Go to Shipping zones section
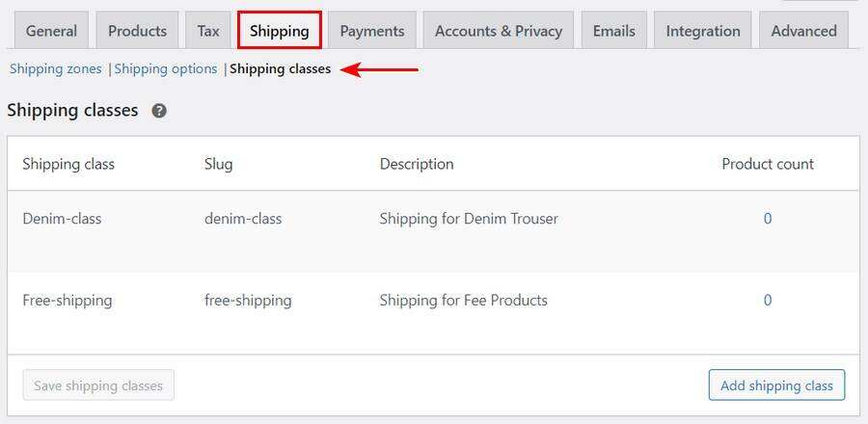The height and width of the screenshot is (424, 868). click(56, 69)
